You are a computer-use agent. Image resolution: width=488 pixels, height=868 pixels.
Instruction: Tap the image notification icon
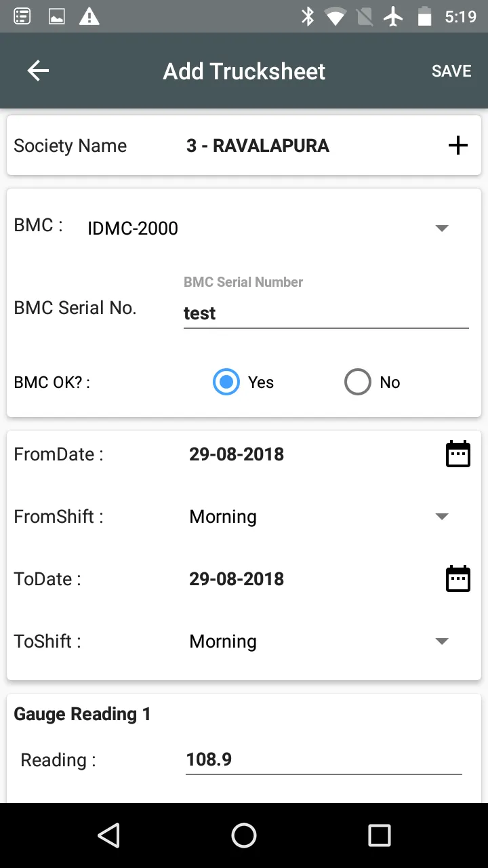click(x=57, y=16)
